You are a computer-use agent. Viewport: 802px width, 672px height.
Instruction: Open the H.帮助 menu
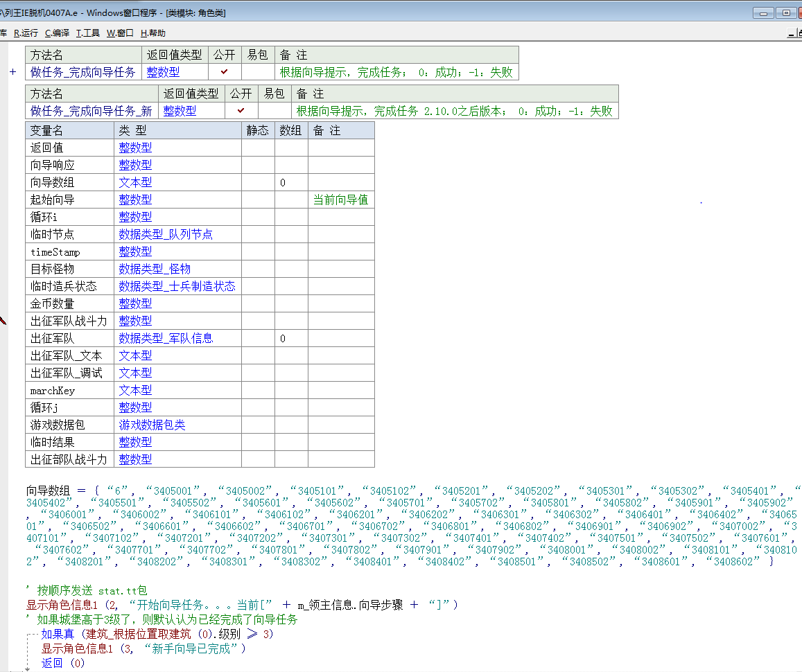point(152,33)
